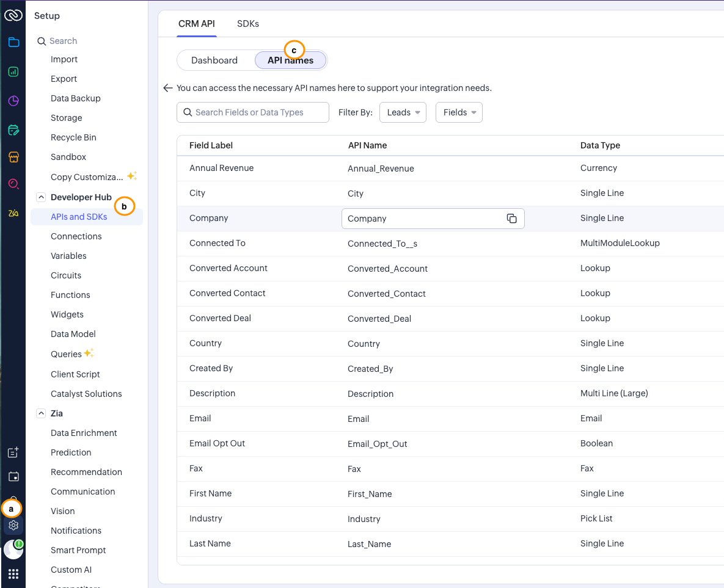The image size is (724, 588).
Task: Click the Field Label column header
Action: click(x=211, y=145)
